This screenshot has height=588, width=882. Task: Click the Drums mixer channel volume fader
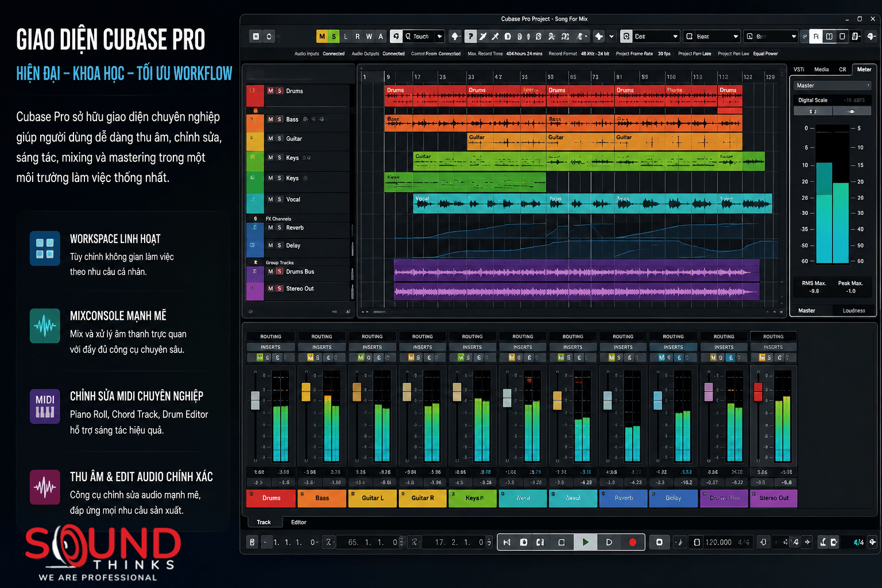tap(255, 400)
